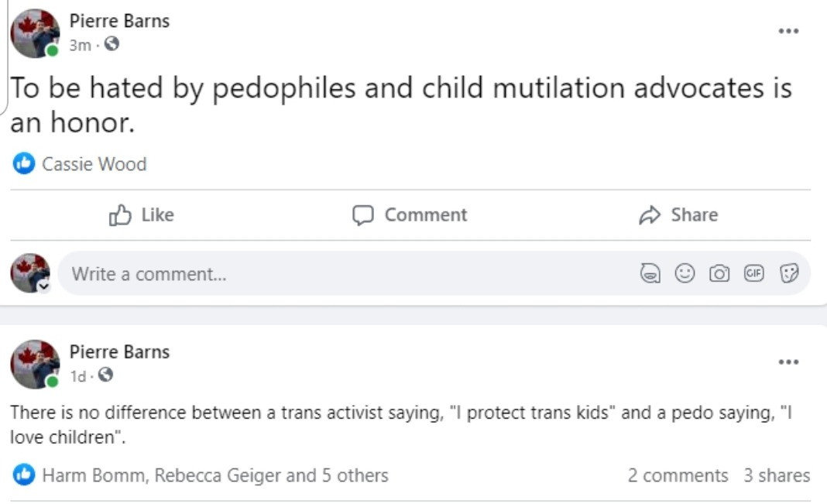Switch commenting identity via small avatar arrow
Viewport: 827px width, 504px height.
point(44,286)
